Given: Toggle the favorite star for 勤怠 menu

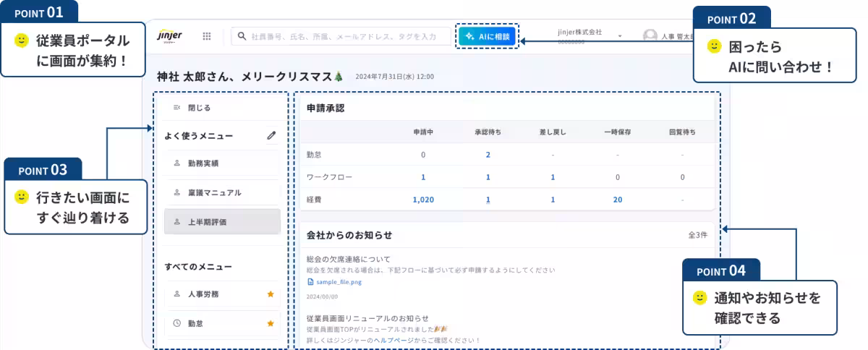Looking at the screenshot, I should [x=271, y=323].
